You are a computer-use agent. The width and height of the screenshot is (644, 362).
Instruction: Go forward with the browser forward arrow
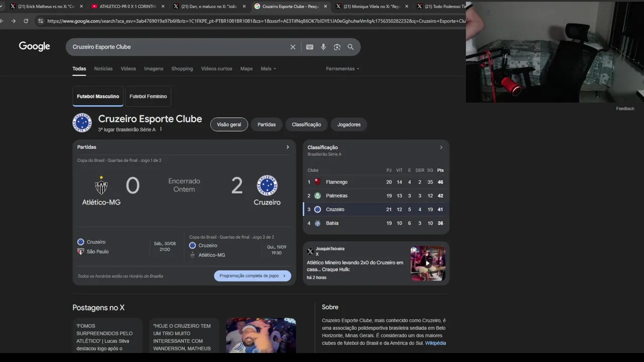pos(13,21)
